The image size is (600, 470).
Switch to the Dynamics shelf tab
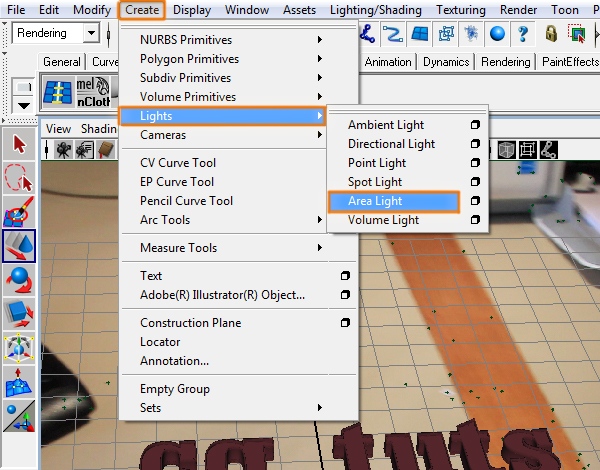[446, 62]
